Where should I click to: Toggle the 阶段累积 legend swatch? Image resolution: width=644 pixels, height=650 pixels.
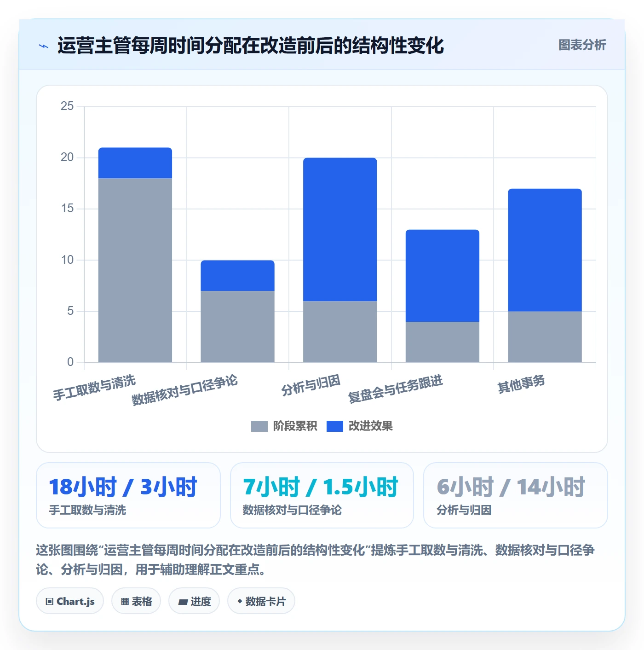point(259,426)
